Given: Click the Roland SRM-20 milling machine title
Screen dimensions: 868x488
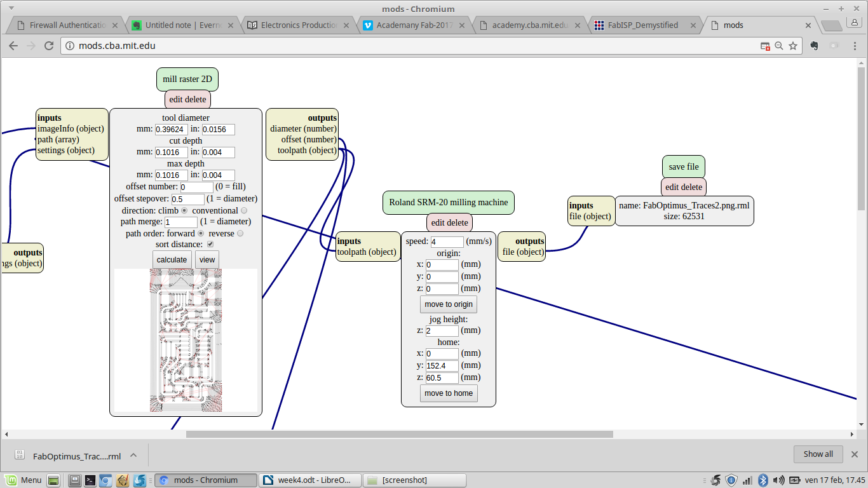Looking at the screenshot, I should coord(449,203).
